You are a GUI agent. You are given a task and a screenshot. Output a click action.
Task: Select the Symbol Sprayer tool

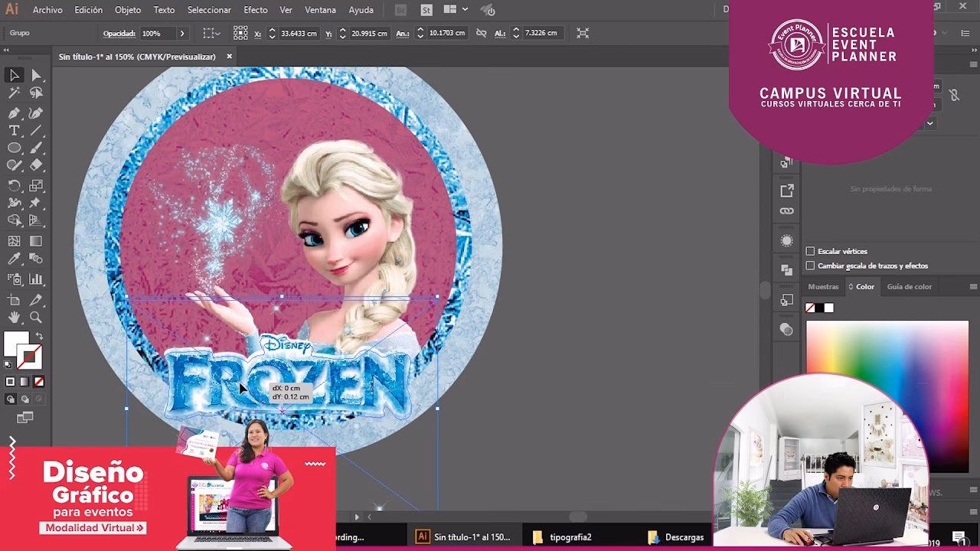(x=15, y=280)
